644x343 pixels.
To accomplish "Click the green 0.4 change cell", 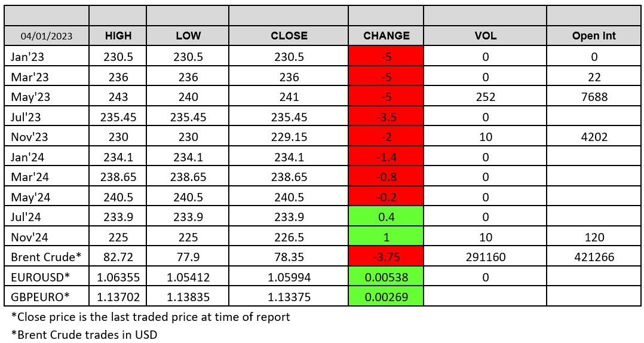I will tap(386, 217).
